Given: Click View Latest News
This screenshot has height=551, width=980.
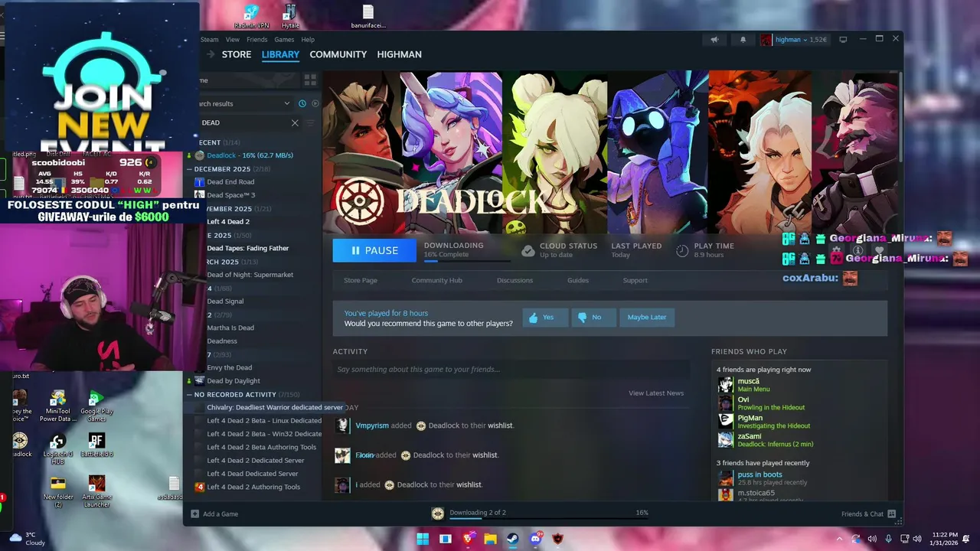Looking at the screenshot, I should [x=656, y=393].
